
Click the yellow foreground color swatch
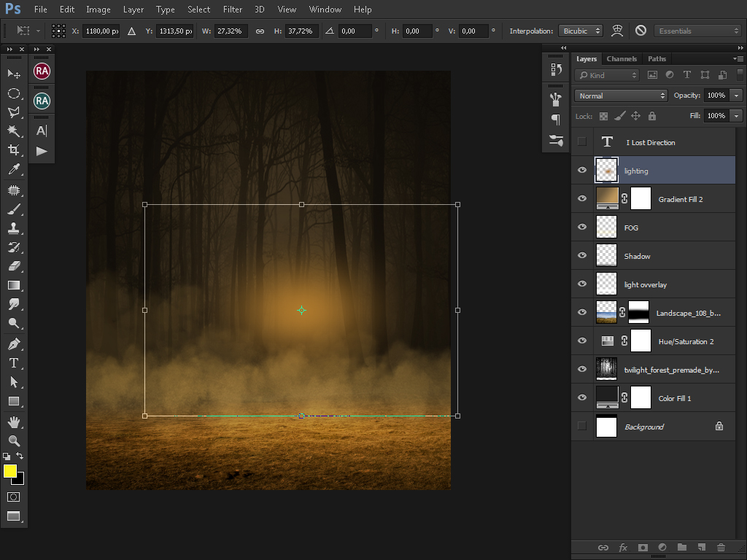click(10, 471)
